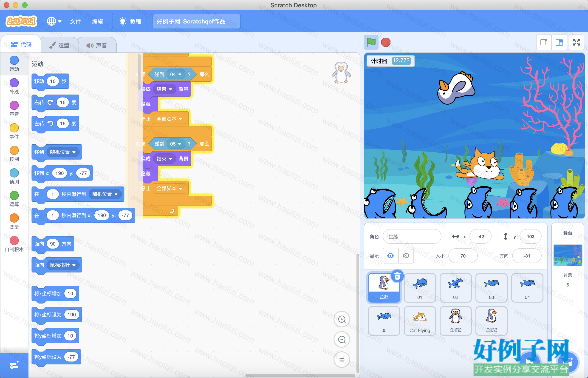Viewport: 588px width, 378px height.
Task: Click the red stop sign button
Action: [386, 42]
